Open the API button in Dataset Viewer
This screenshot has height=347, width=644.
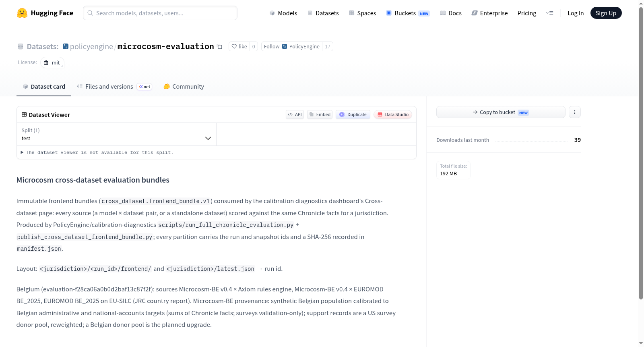point(295,114)
